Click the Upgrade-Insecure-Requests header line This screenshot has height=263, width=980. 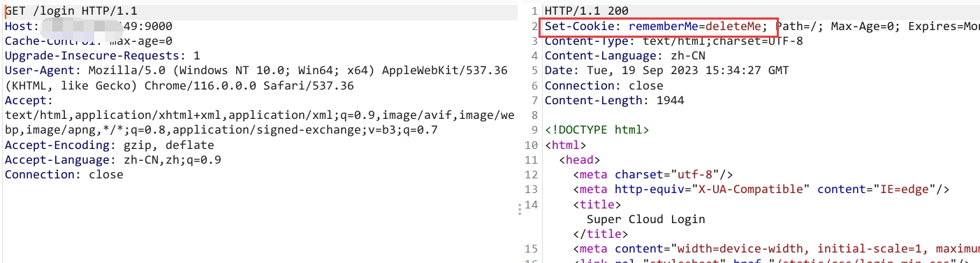click(x=103, y=55)
